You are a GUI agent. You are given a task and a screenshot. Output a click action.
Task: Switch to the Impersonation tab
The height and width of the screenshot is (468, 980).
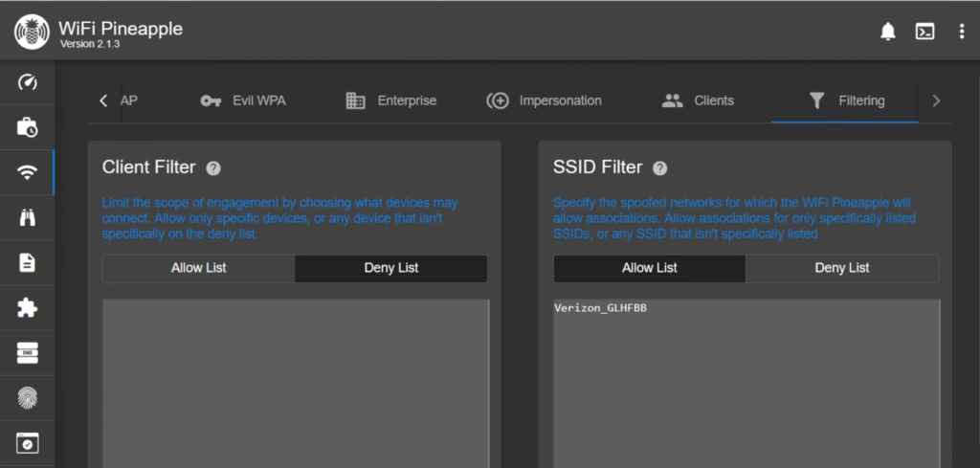tap(544, 100)
